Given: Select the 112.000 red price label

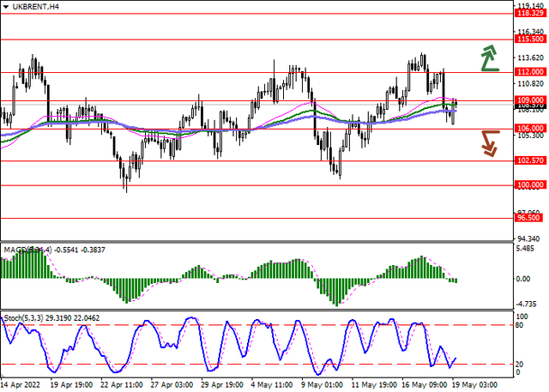Looking at the screenshot, I should [530, 72].
